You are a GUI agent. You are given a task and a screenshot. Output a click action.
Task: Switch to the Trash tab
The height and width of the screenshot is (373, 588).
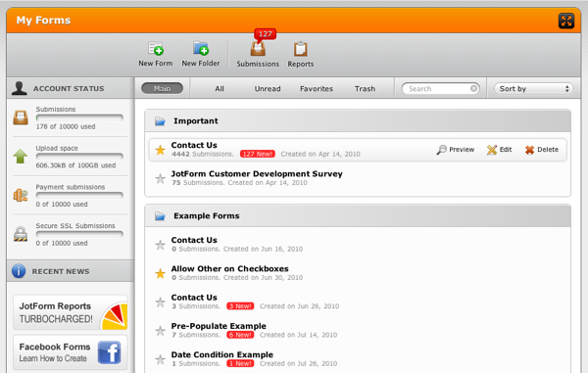pyautogui.click(x=365, y=89)
